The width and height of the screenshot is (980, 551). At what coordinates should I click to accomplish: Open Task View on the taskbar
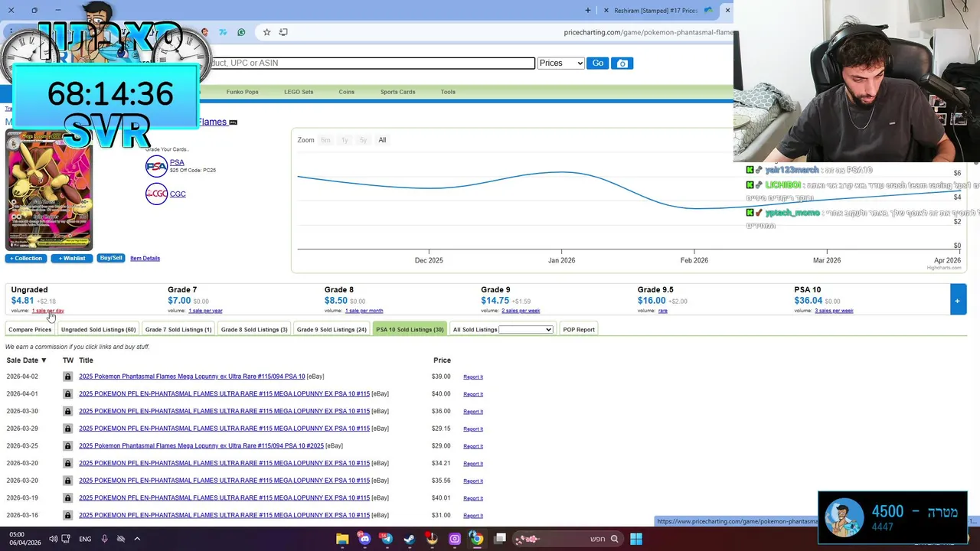point(500,539)
